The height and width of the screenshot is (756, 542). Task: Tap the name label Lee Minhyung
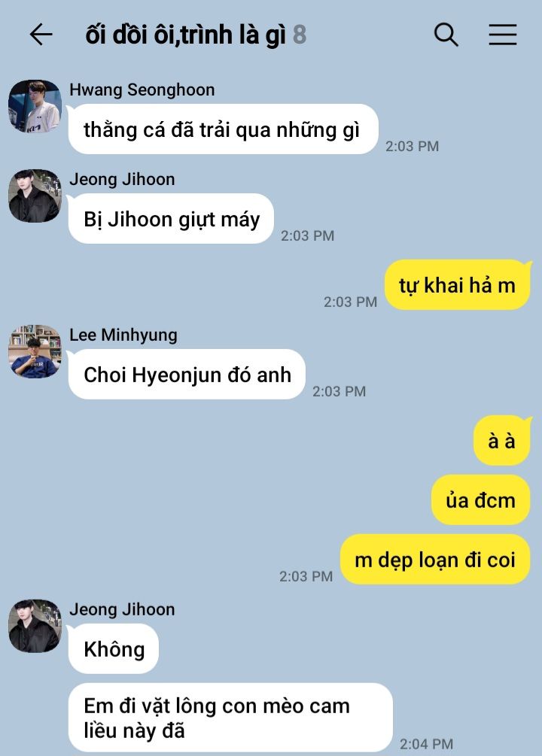(123, 335)
